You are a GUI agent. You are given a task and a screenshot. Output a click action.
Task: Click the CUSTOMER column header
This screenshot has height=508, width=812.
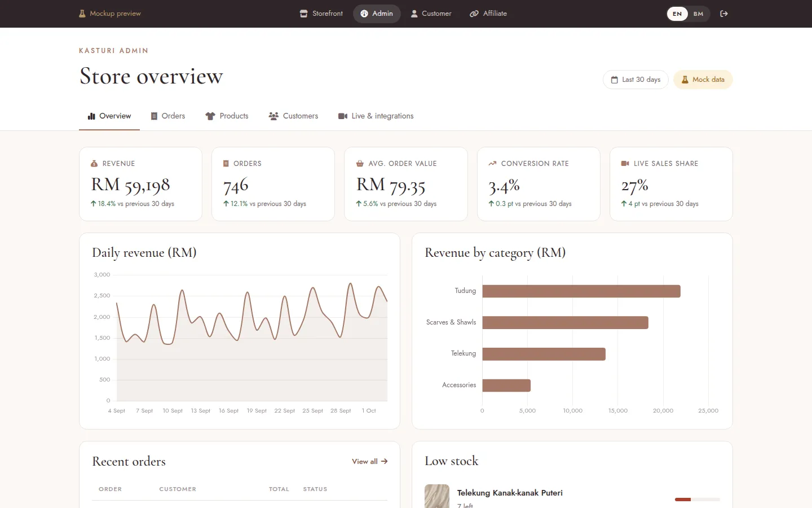coord(178,489)
